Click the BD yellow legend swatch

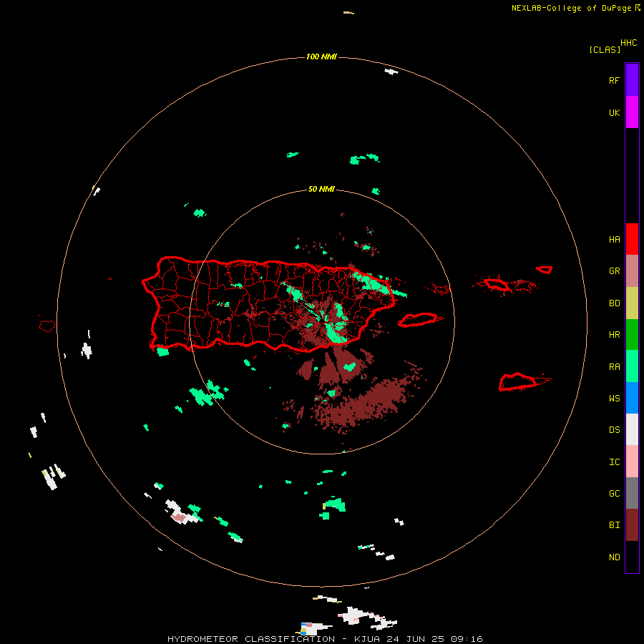coord(632,303)
